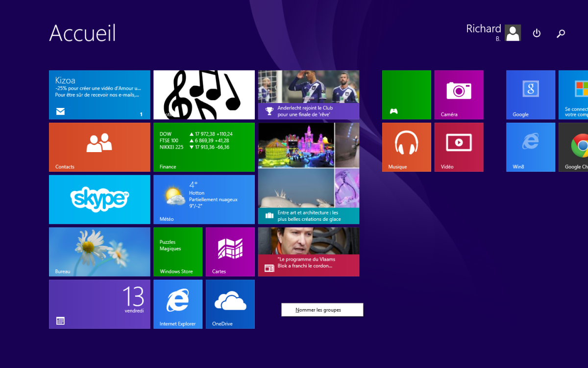Launch the green game controller tile
Viewport: 588px width, 368px height.
click(x=407, y=95)
